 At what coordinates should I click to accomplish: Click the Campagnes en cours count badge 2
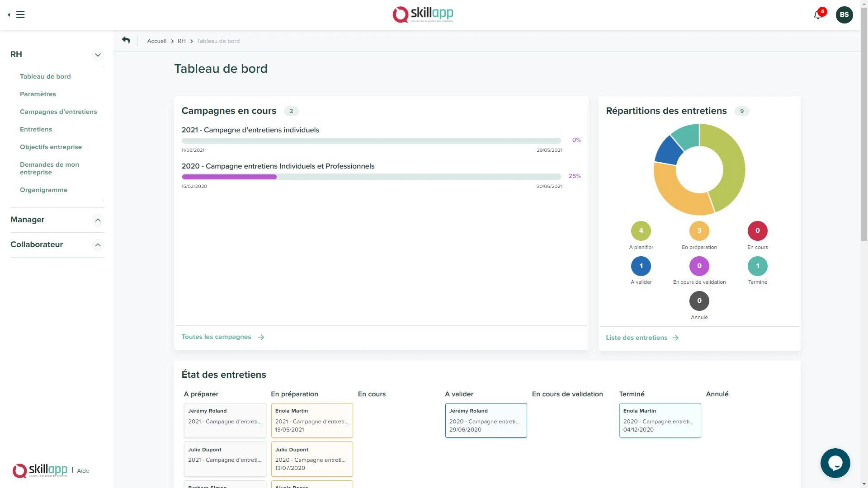click(291, 111)
